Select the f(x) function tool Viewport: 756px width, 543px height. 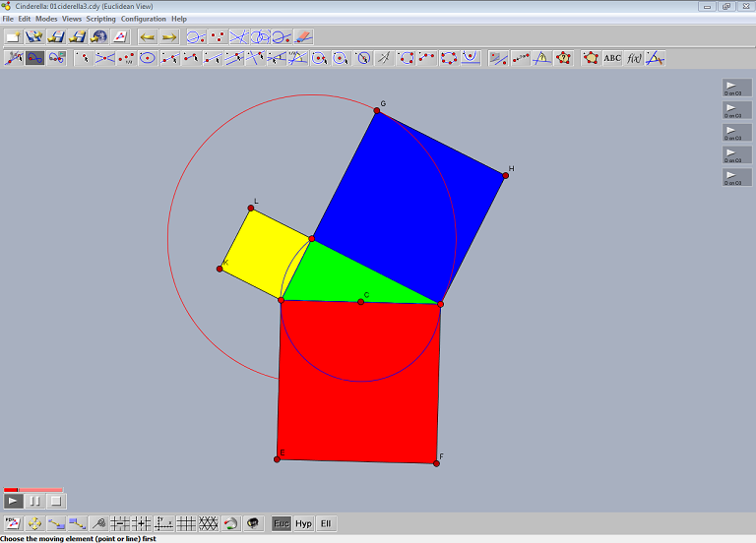(634, 58)
